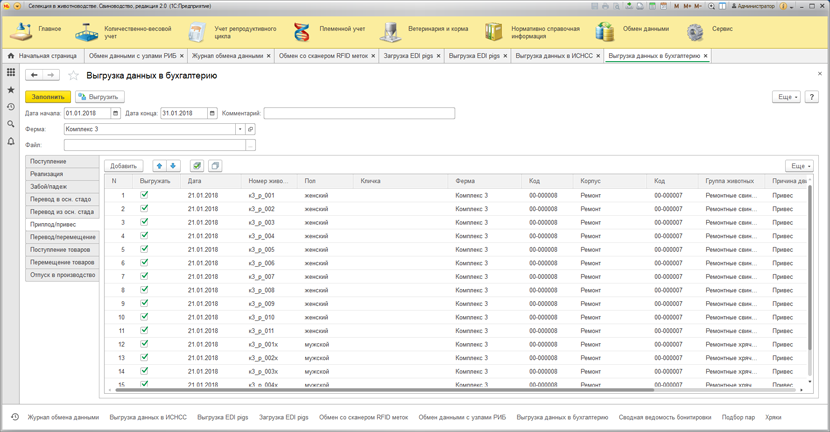Screen dimensions: 830x432
Task: Open the sections menu grid icon
Action: (11, 73)
